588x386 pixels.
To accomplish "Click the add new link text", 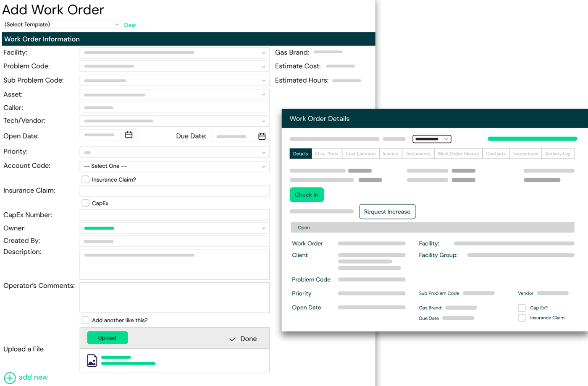I will click(33, 377).
